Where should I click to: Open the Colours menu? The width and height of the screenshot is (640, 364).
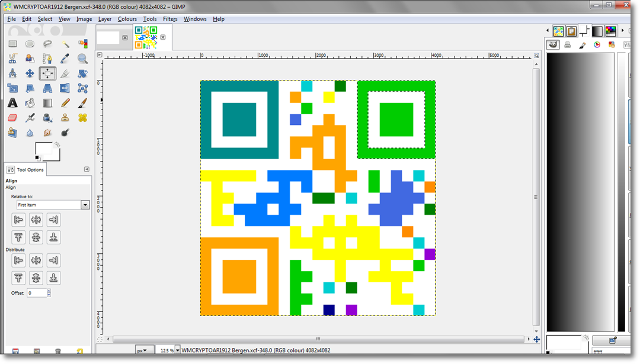pyautogui.click(x=127, y=19)
